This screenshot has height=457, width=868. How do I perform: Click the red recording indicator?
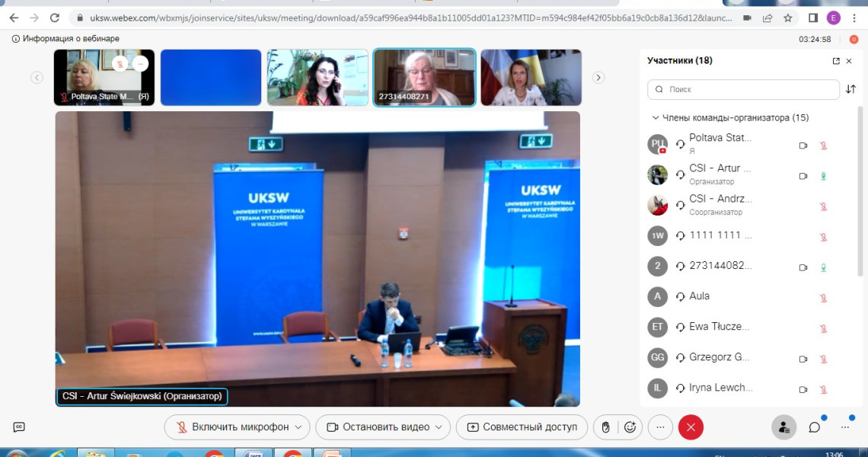click(x=854, y=40)
